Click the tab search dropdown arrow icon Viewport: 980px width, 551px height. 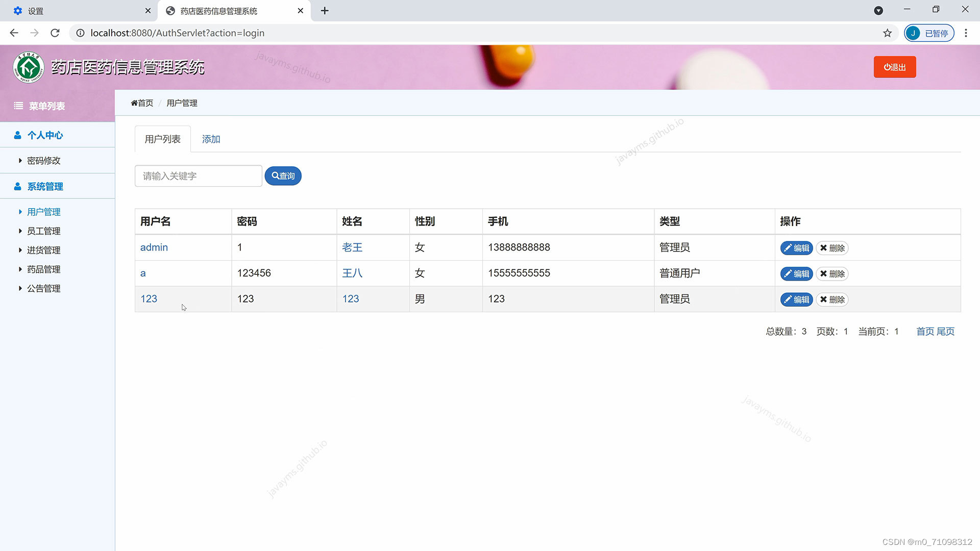878,11
